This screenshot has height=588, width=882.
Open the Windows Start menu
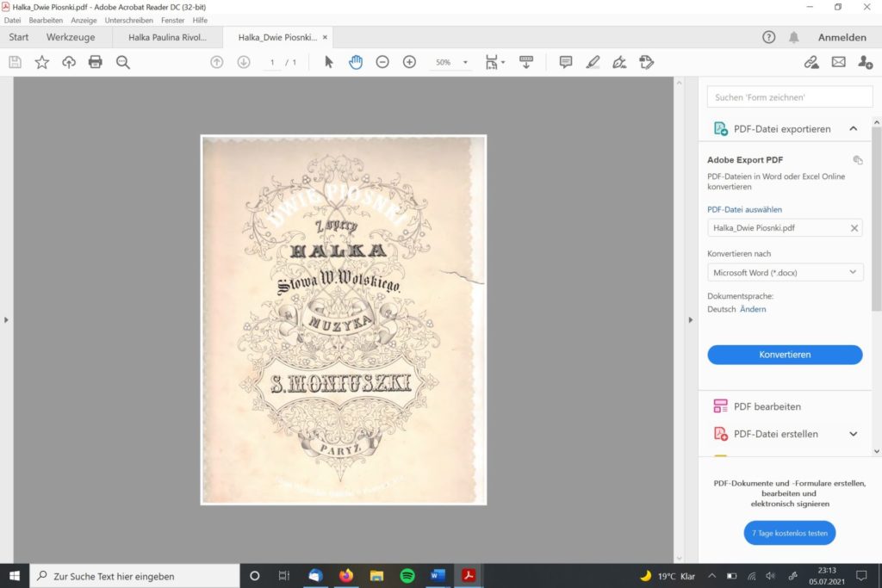click(x=15, y=576)
